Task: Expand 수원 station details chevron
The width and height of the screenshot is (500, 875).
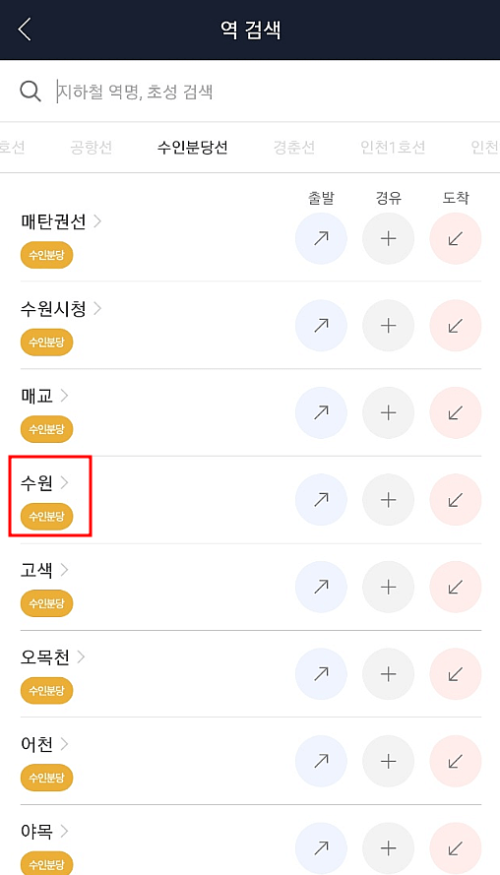Action: pyautogui.click(x=64, y=483)
